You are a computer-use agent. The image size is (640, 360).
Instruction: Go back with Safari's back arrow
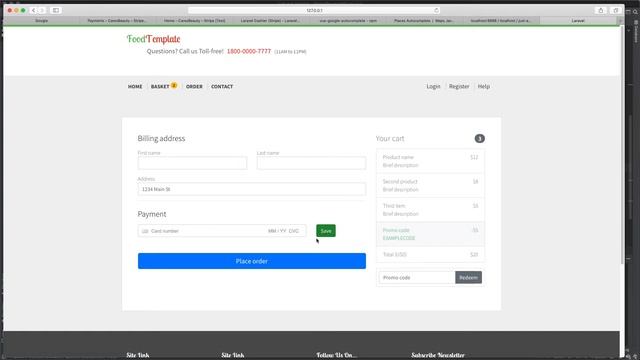pos(33,10)
